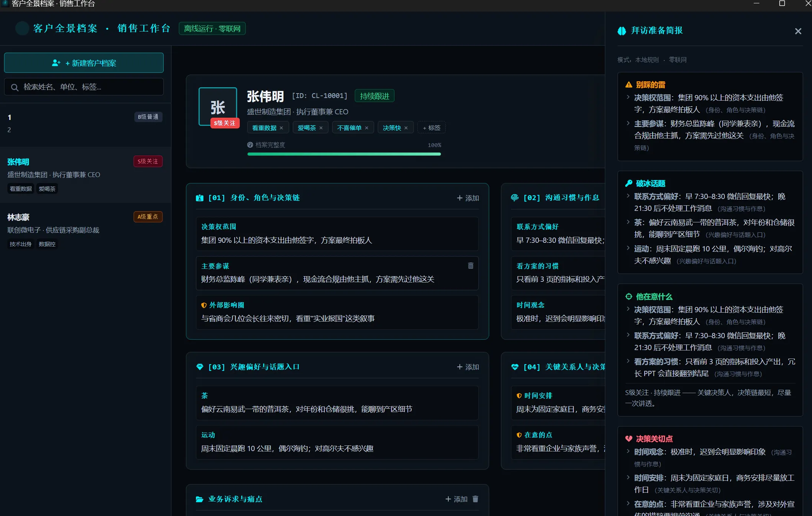Viewport: 812px width, 516px height.
Task: Remove the 爱喝茶 tag
Action: click(321, 128)
